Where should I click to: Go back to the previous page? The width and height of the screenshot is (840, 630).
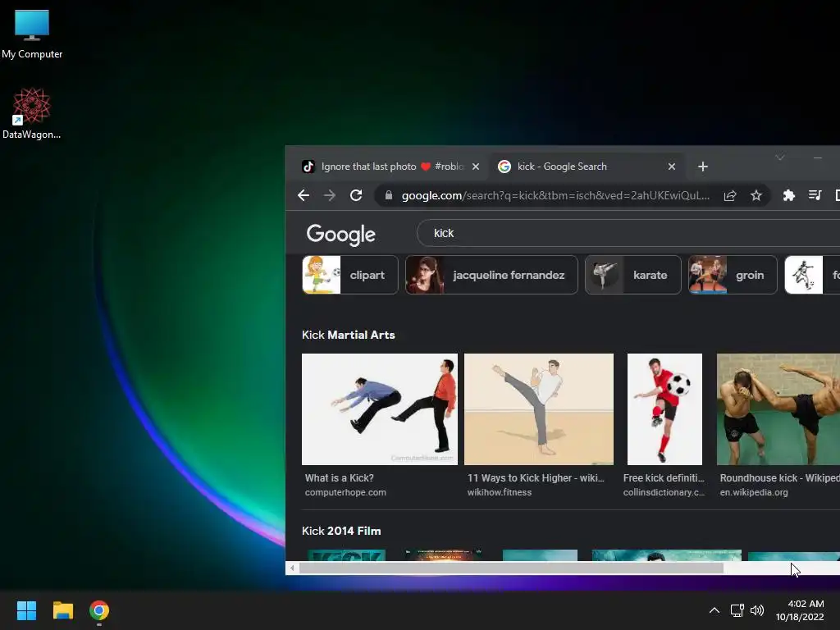tap(304, 195)
